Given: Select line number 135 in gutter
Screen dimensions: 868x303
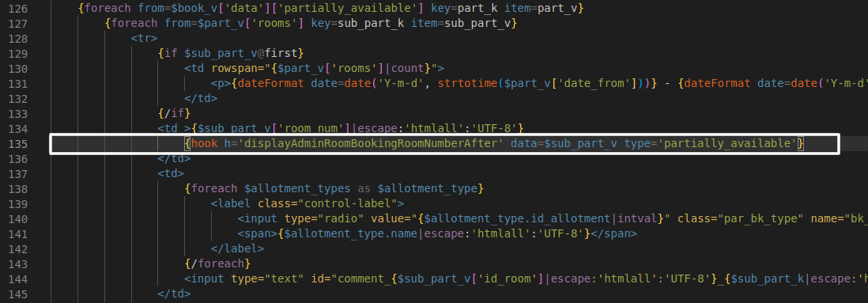Looking at the screenshot, I should [17, 143].
